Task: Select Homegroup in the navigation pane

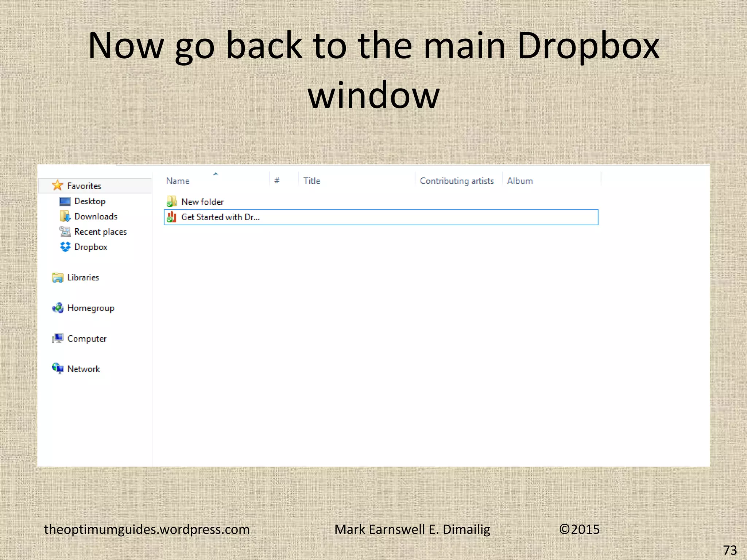Action: coord(91,308)
